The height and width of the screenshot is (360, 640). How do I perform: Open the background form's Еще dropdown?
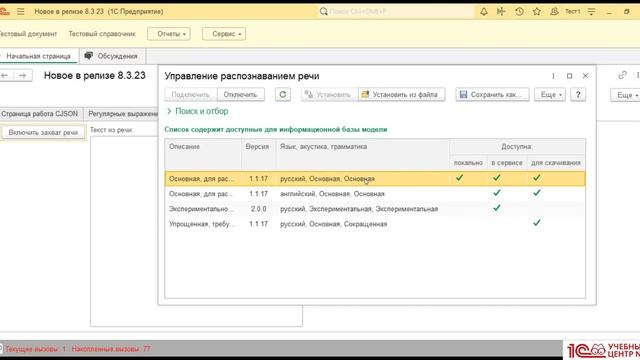pos(625,95)
